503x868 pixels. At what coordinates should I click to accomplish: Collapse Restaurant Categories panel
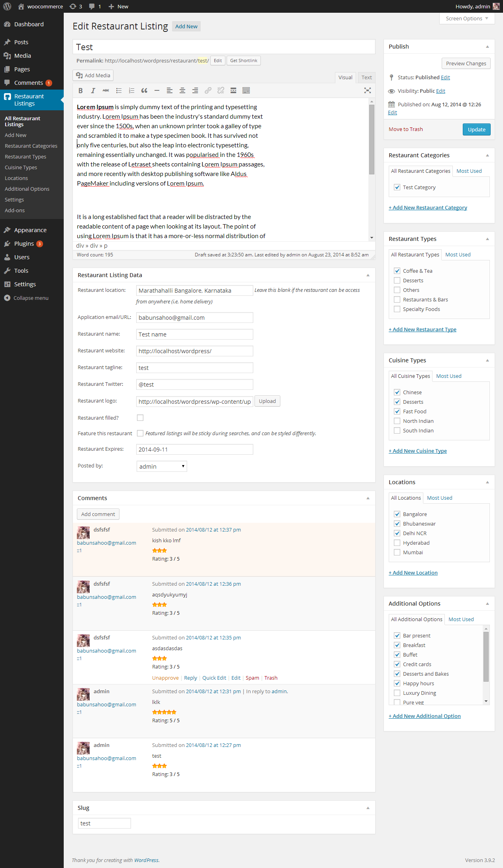[x=487, y=155]
